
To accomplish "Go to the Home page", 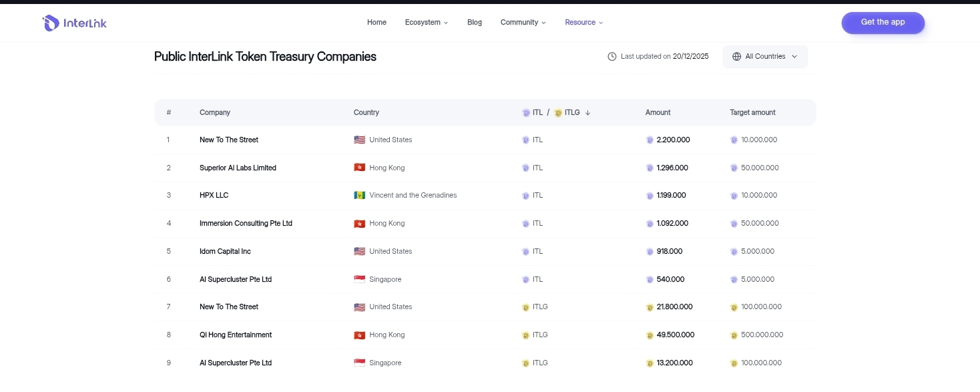I will coord(377,23).
